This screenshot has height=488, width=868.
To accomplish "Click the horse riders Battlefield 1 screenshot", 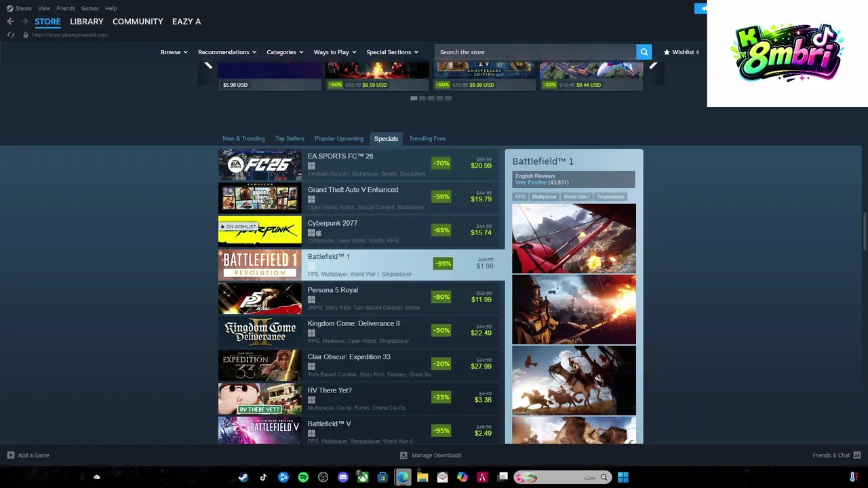I will pyautogui.click(x=574, y=380).
